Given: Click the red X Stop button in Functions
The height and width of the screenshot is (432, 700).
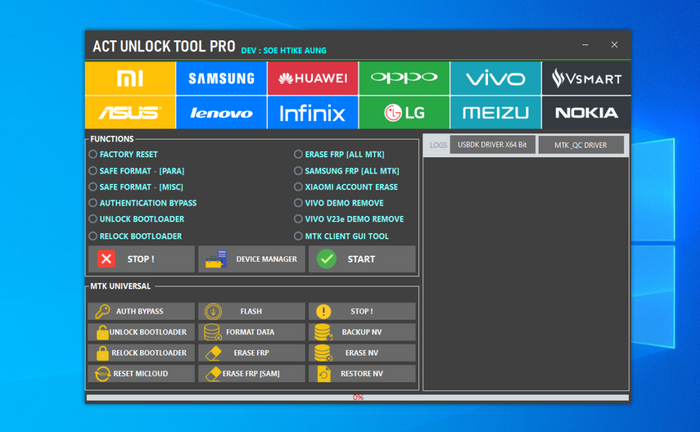Looking at the screenshot, I should pos(142,259).
